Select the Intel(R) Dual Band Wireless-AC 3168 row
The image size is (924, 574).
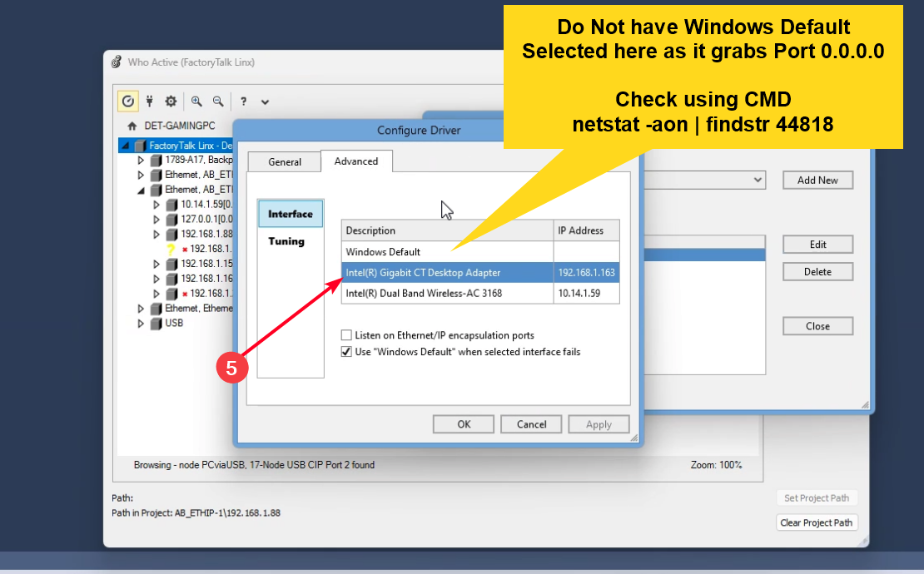click(480, 293)
